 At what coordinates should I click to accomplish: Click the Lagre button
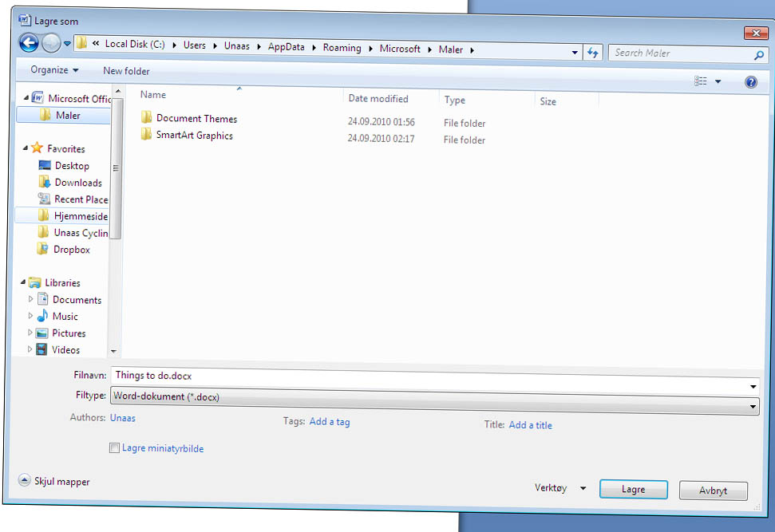(633, 490)
